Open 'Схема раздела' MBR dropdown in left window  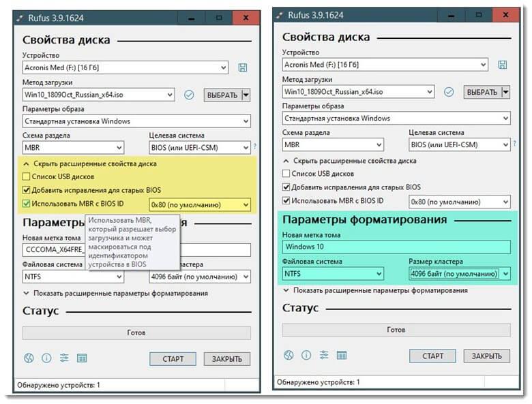(73, 148)
